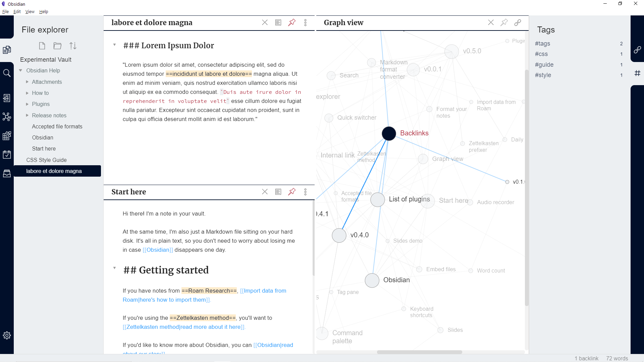The width and height of the screenshot is (644, 362).
Task: Unpin the labore et dolore magna pane
Action: click(292, 22)
